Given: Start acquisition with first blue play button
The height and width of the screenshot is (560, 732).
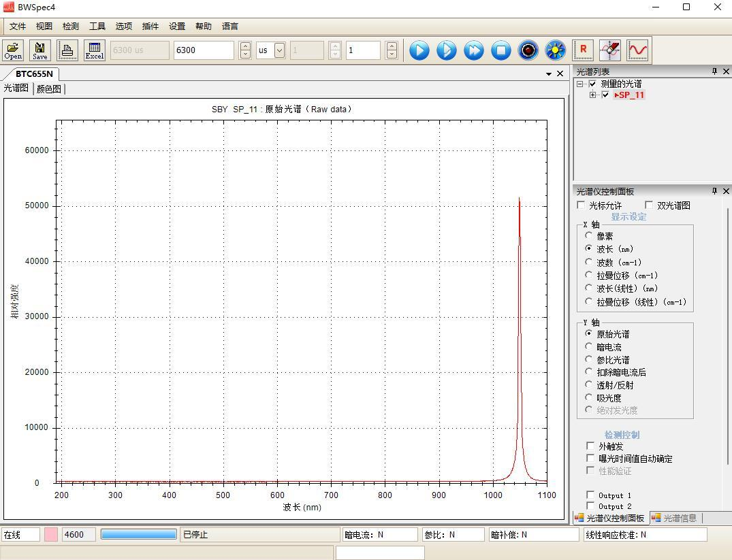Looking at the screenshot, I should 419,50.
